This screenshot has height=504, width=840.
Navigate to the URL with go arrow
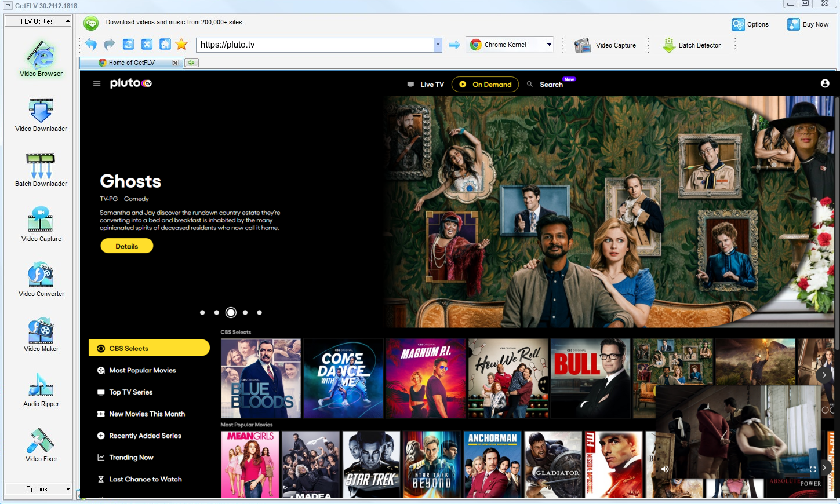454,45
